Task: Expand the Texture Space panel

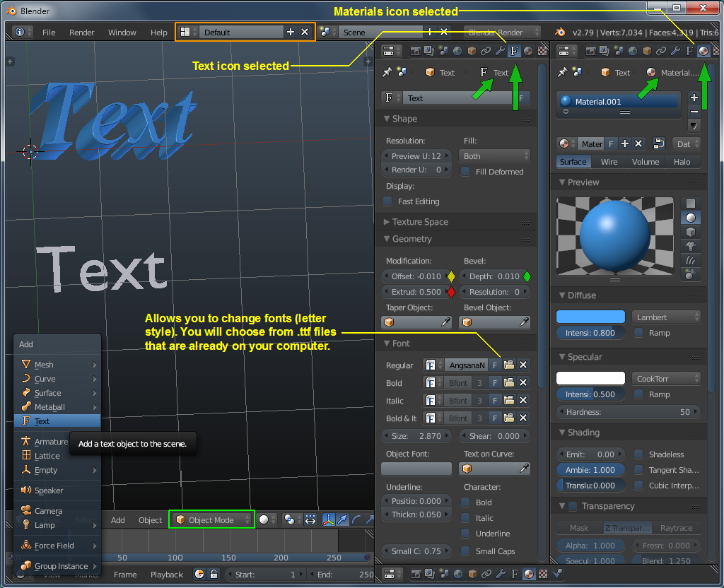Action: pyautogui.click(x=387, y=222)
